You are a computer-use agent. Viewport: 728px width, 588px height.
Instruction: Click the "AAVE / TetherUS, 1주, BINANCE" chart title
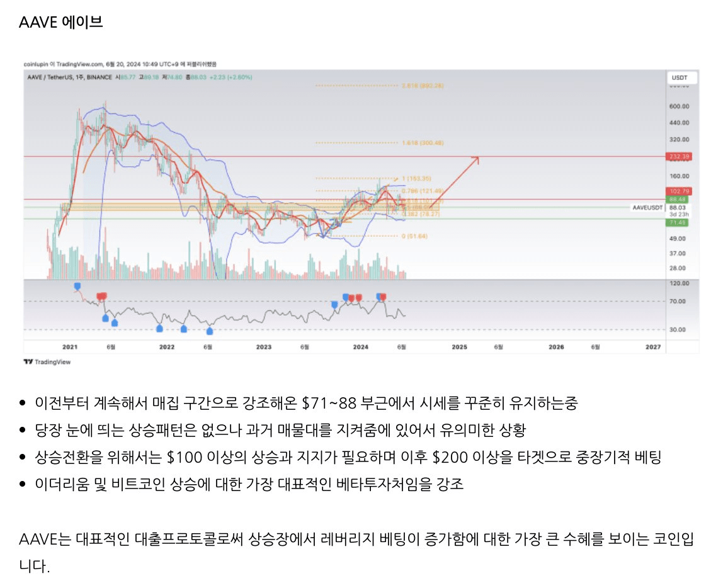[x=69, y=77]
